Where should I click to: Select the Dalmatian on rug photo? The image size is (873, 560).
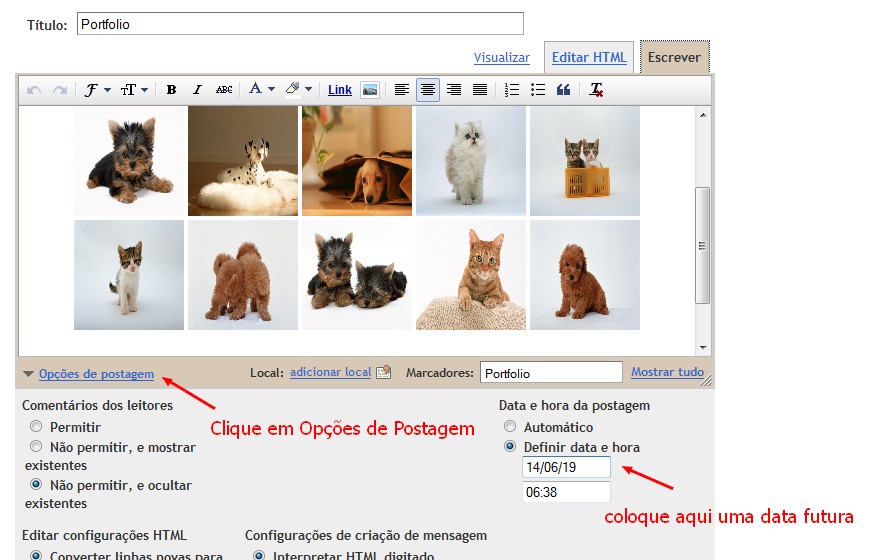(243, 161)
